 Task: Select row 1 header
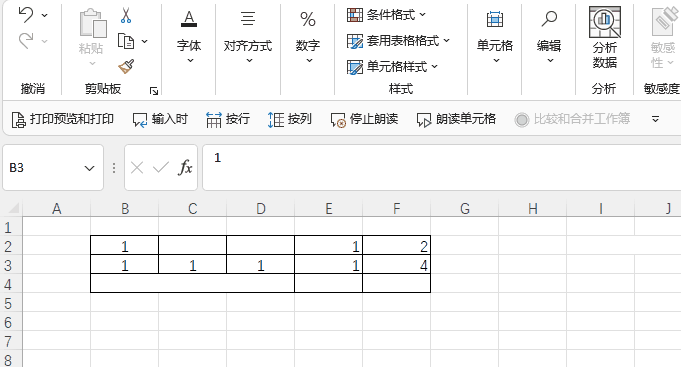click(x=11, y=228)
